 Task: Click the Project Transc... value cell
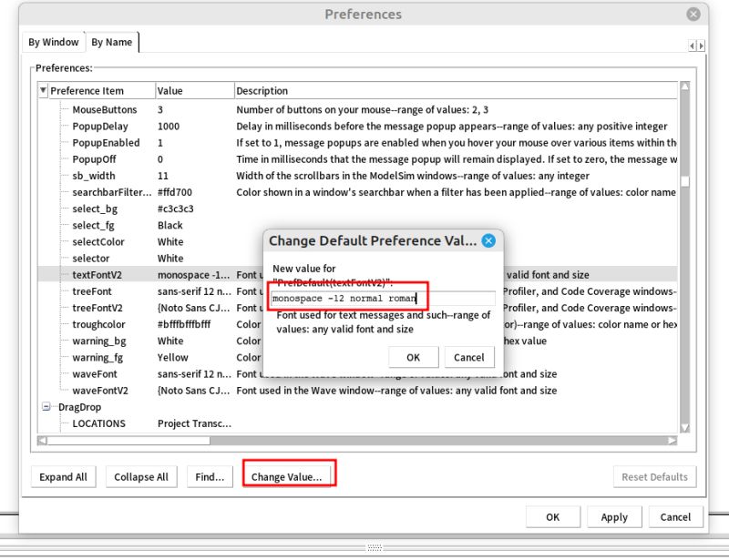coord(194,423)
